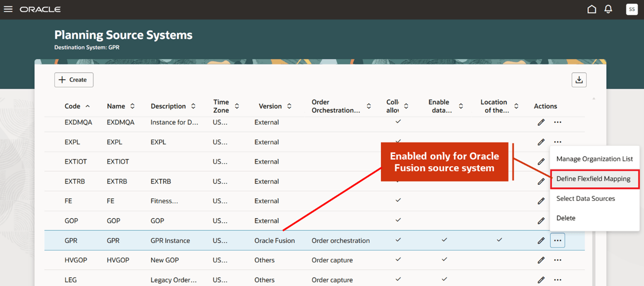Open more actions for EXDMQA row
This screenshot has height=286, width=644.
[558, 122]
